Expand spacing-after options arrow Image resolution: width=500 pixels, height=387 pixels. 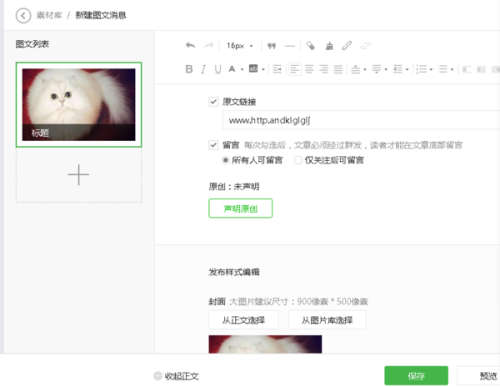pyautogui.click(x=386, y=70)
